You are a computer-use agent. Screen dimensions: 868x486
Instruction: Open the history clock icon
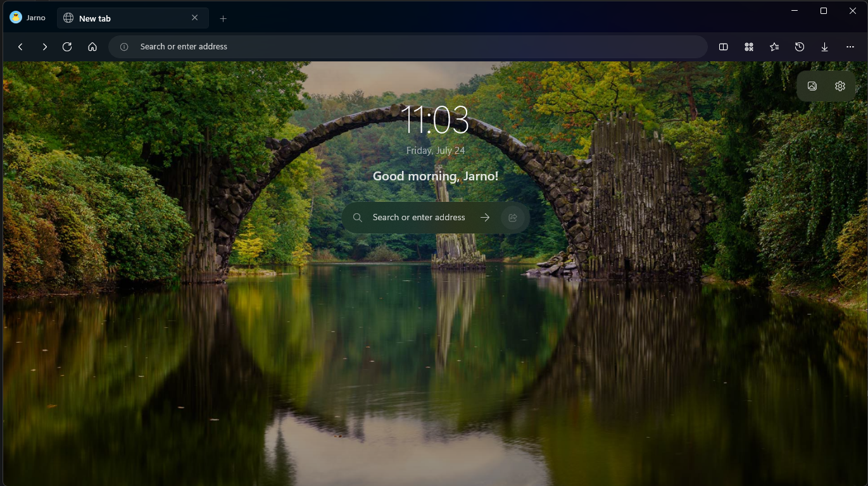800,47
